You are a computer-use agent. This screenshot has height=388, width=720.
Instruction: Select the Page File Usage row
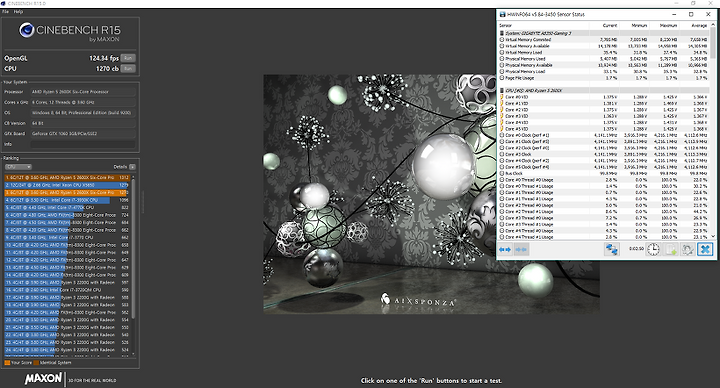click(x=604, y=78)
